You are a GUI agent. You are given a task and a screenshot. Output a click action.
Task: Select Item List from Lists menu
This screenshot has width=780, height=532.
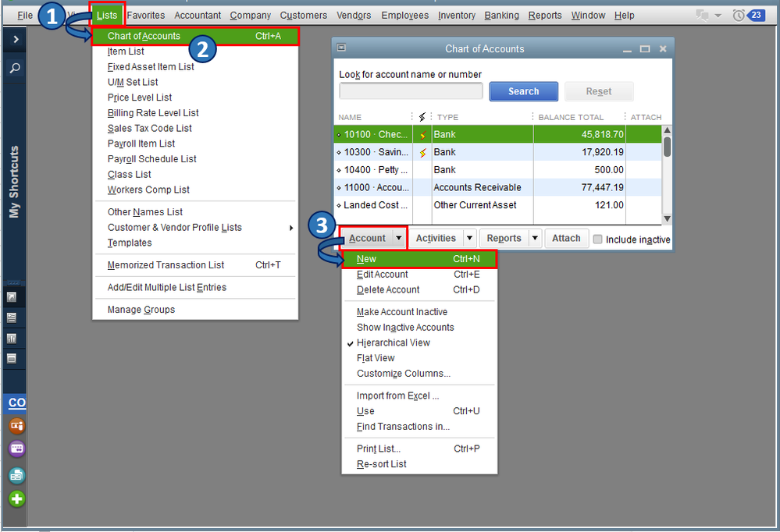click(126, 51)
